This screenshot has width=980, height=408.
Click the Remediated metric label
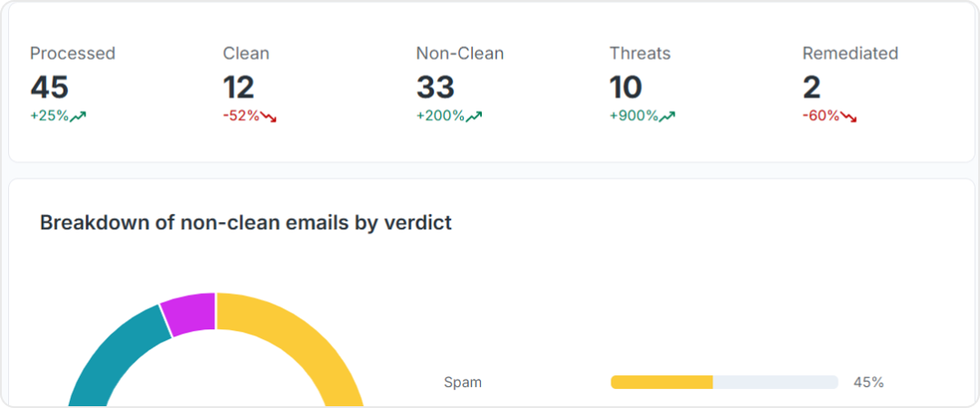850,53
